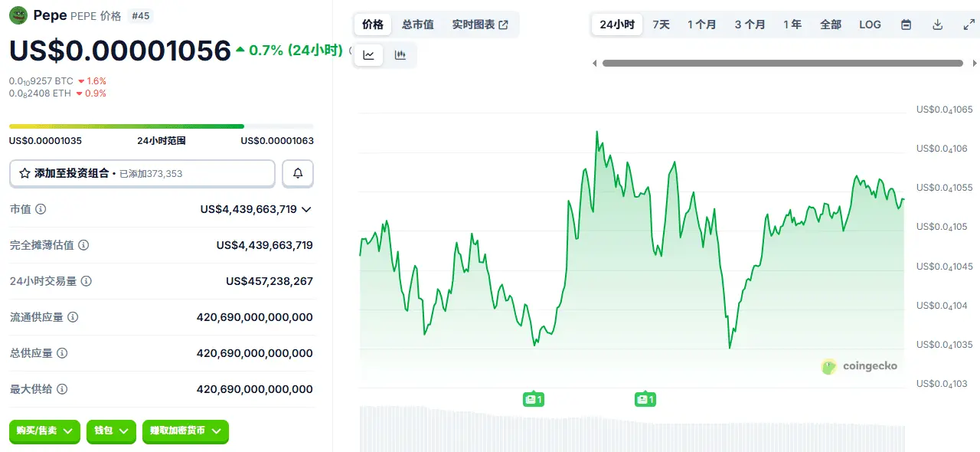Click info icon next to 流通供应量
Viewport: 980px width, 452px height.
pyautogui.click(x=73, y=317)
